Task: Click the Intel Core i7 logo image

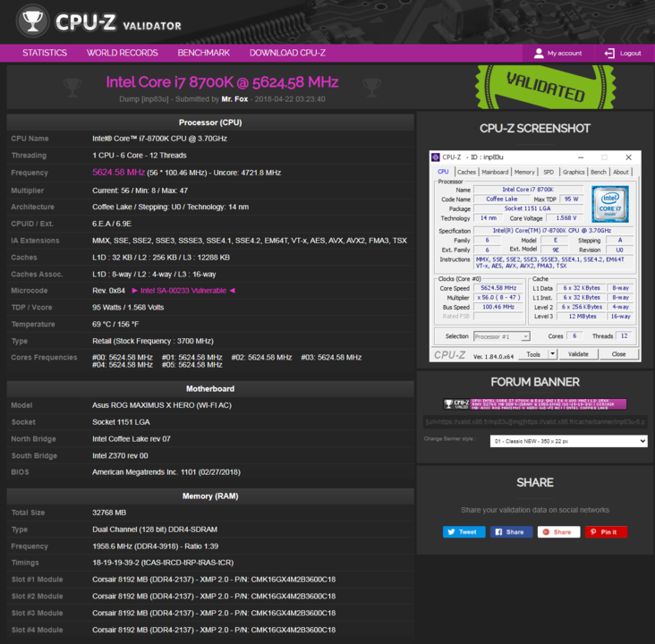Action: click(x=608, y=204)
